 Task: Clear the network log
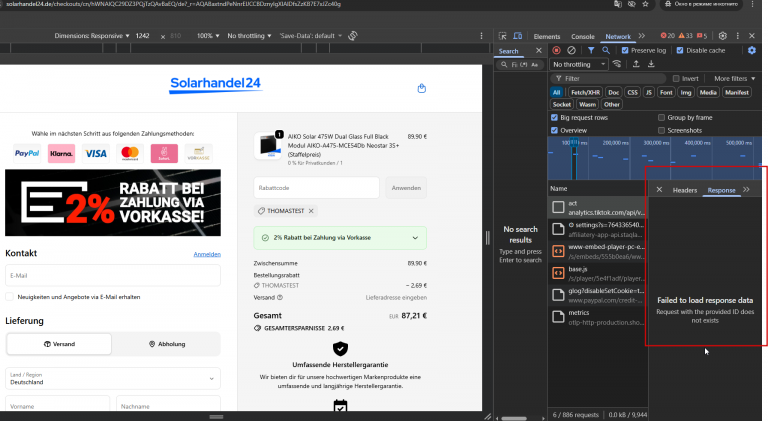click(571, 50)
